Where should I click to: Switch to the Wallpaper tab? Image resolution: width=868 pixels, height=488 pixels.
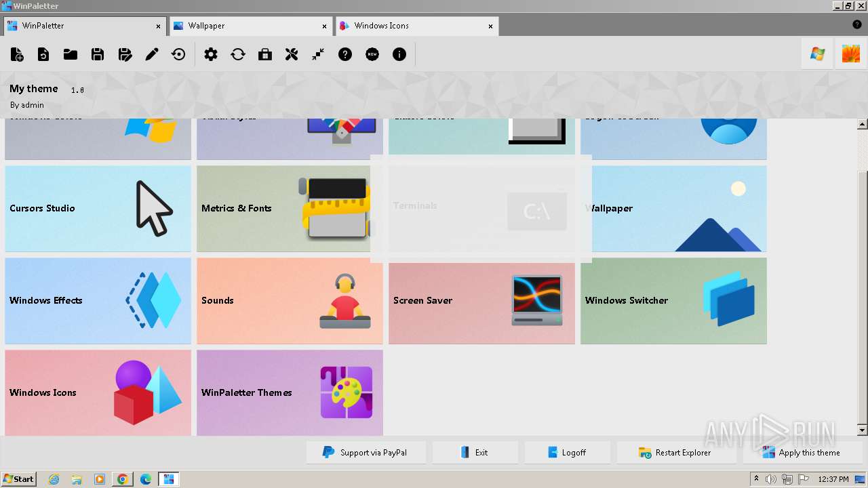coord(251,26)
